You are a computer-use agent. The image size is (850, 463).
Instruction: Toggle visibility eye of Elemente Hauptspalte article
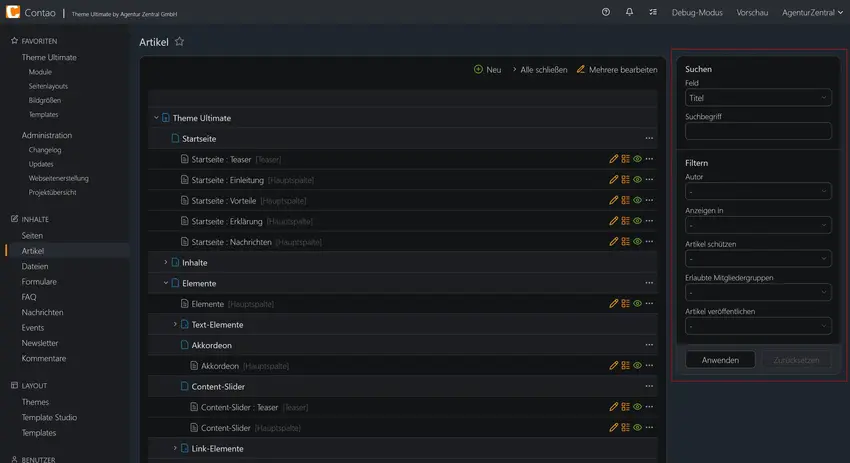(638, 304)
